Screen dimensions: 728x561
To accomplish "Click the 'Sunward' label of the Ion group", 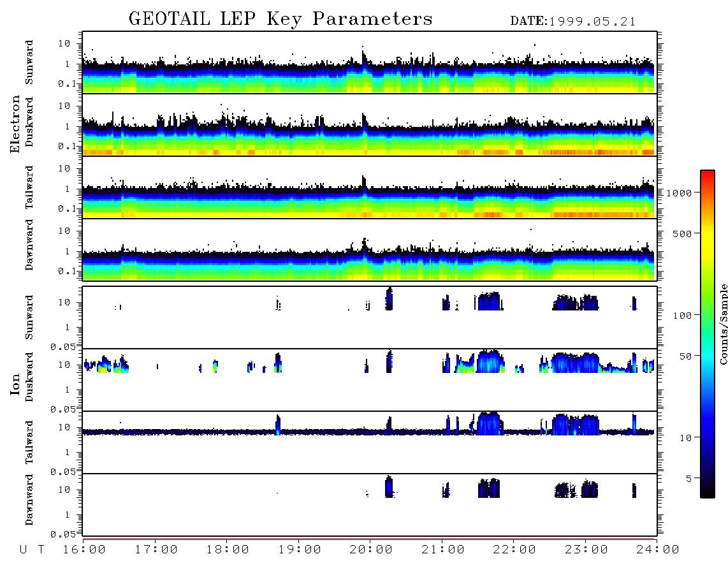I will pos(29,317).
